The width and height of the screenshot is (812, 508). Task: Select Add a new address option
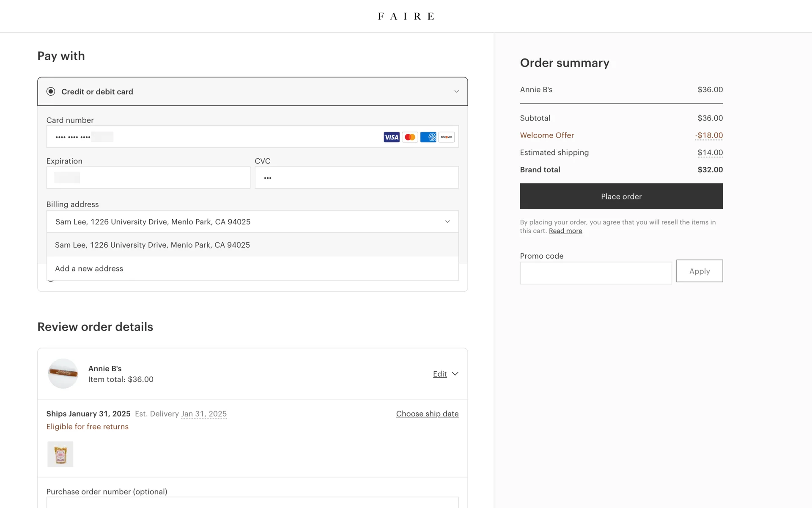[x=89, y=268]
